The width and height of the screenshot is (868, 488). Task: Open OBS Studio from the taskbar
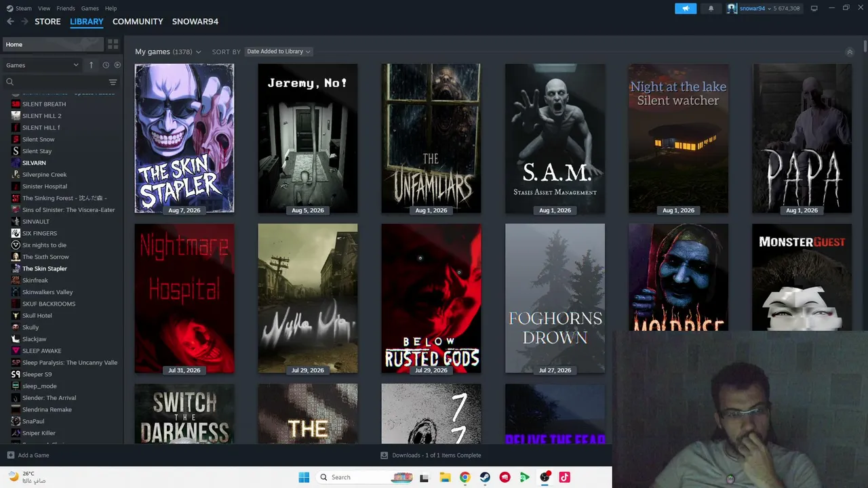[x=545, y=477]
